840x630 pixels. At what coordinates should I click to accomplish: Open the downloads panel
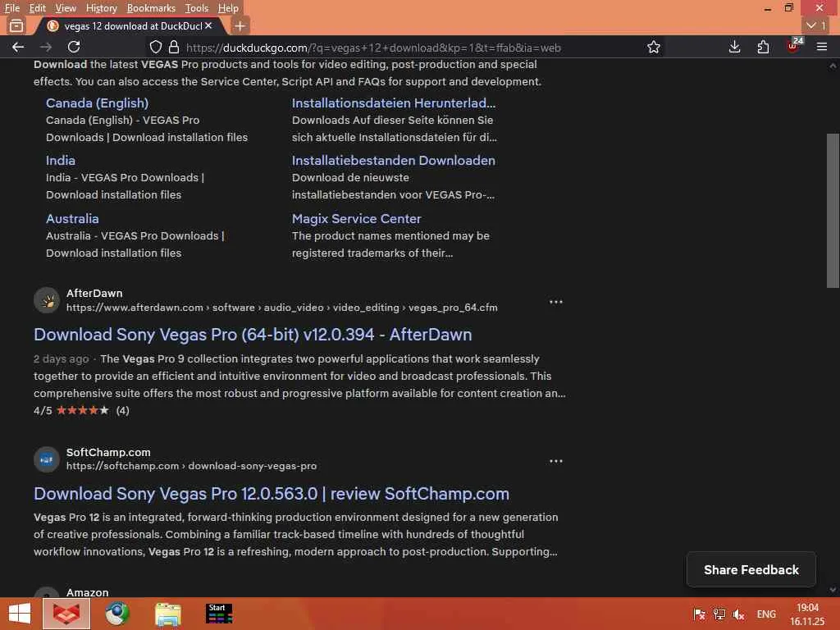(734, 47)
